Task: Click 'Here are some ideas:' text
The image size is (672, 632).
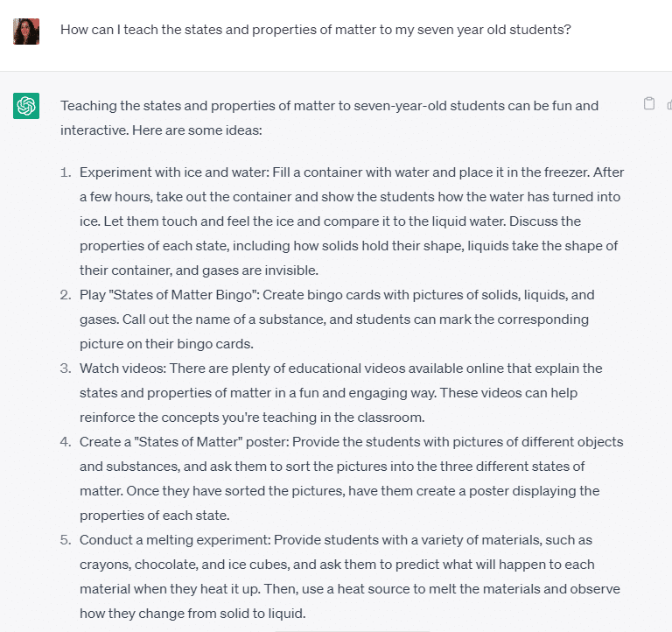Action: pyautogui.click(x=197, y=130)
